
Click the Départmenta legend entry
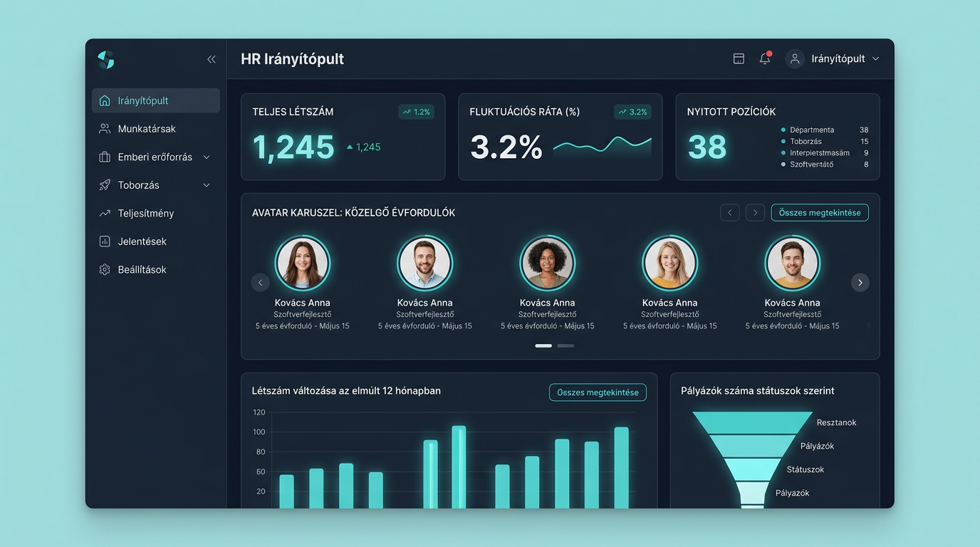(x=825, y=130)
